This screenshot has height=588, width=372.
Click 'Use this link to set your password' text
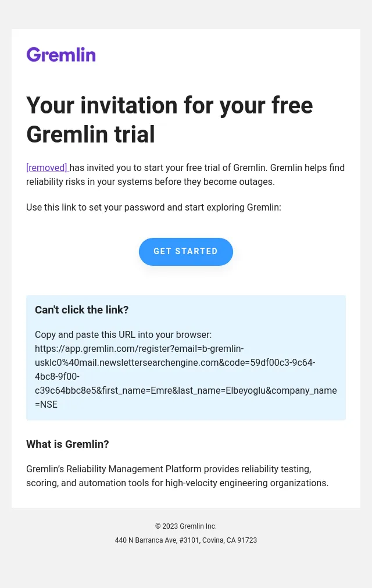(x=153, y=208)
